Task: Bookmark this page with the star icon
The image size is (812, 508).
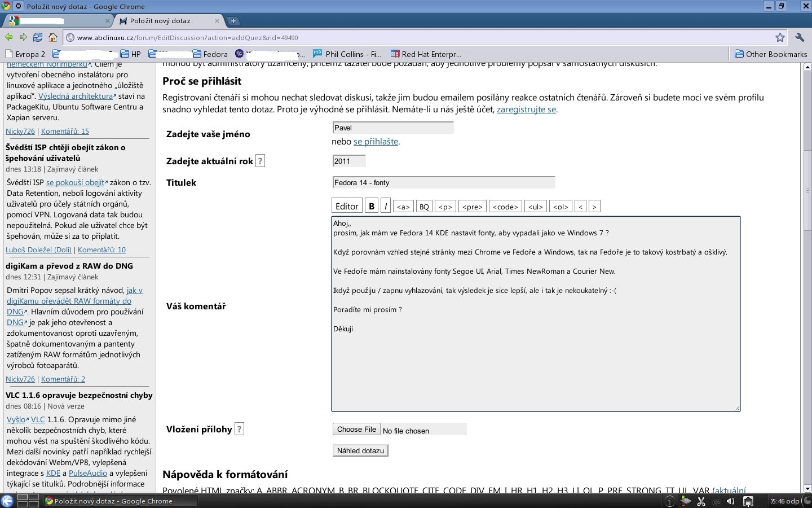Action: pos(780,37)
